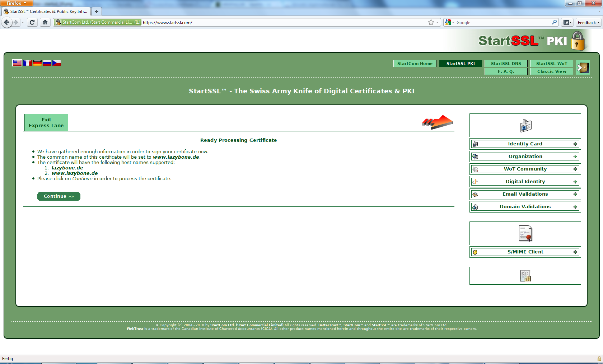This screenshot has height=364, width=603.
Task: Reload the page with the refresh icon
Action: 32,22
